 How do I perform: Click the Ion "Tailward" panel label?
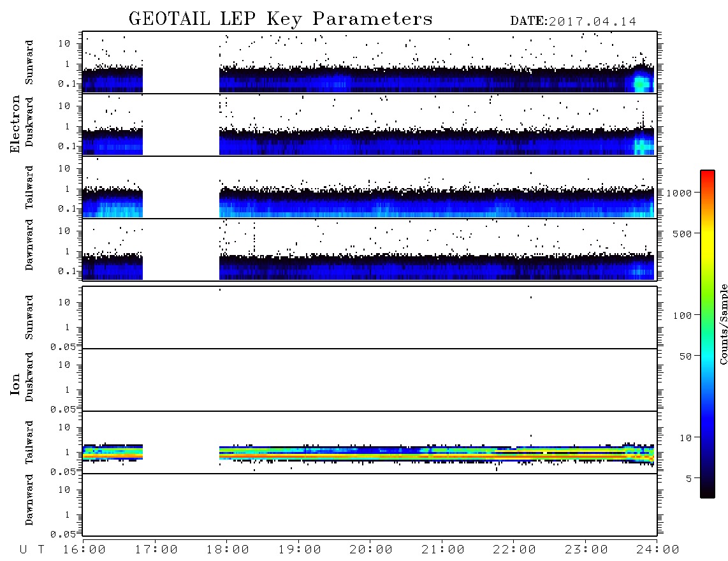[29, 442]
